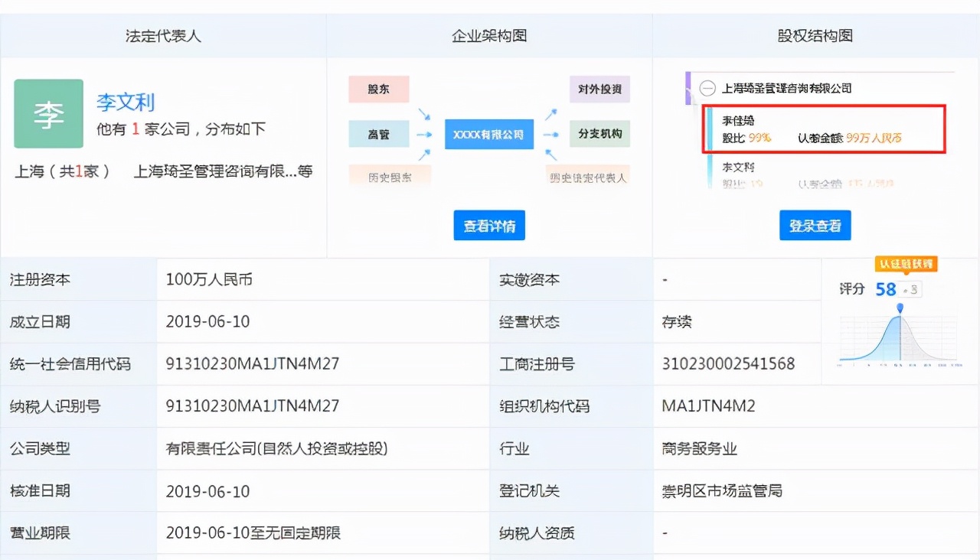This screenshot has height=560, width=980.
Task: Click the central XXXX有限公司 company node
Action: point(488,134)
